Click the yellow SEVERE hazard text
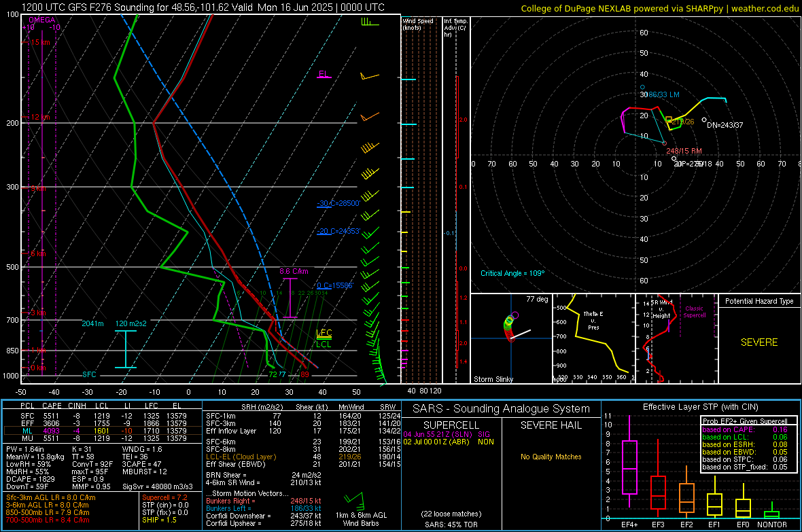The width and height of the screenshot is (802, 532). click(759, 342)
